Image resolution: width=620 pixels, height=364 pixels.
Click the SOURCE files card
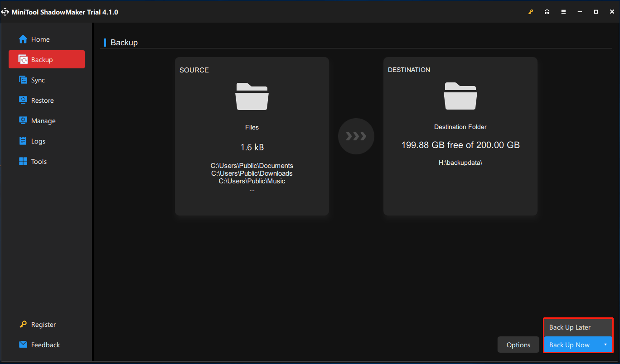[x=252, y=136]
